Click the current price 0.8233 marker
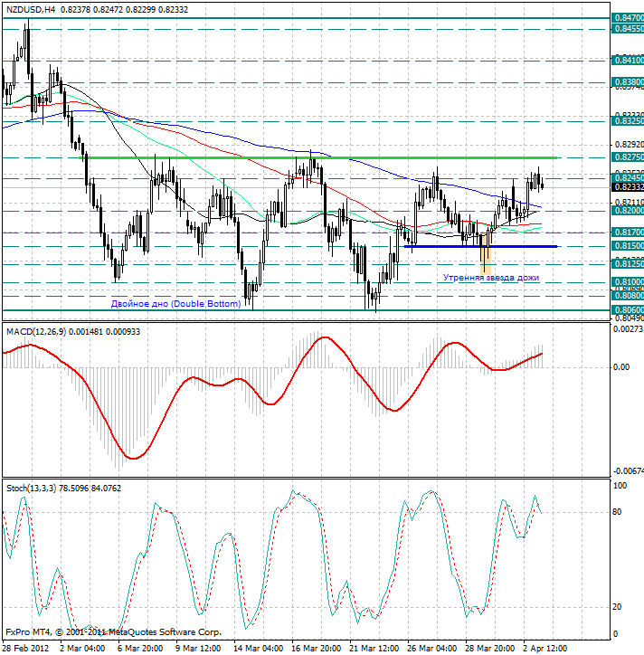 coord(628,187)
